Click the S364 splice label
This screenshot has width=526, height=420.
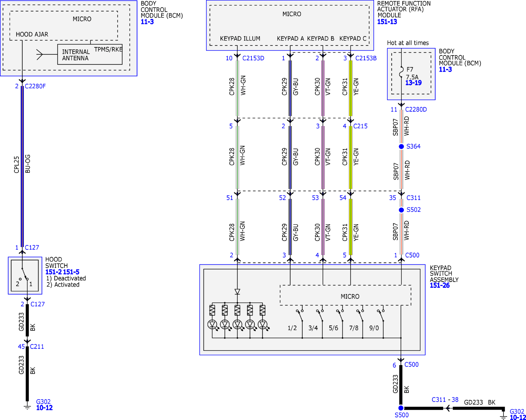point(413,147)
